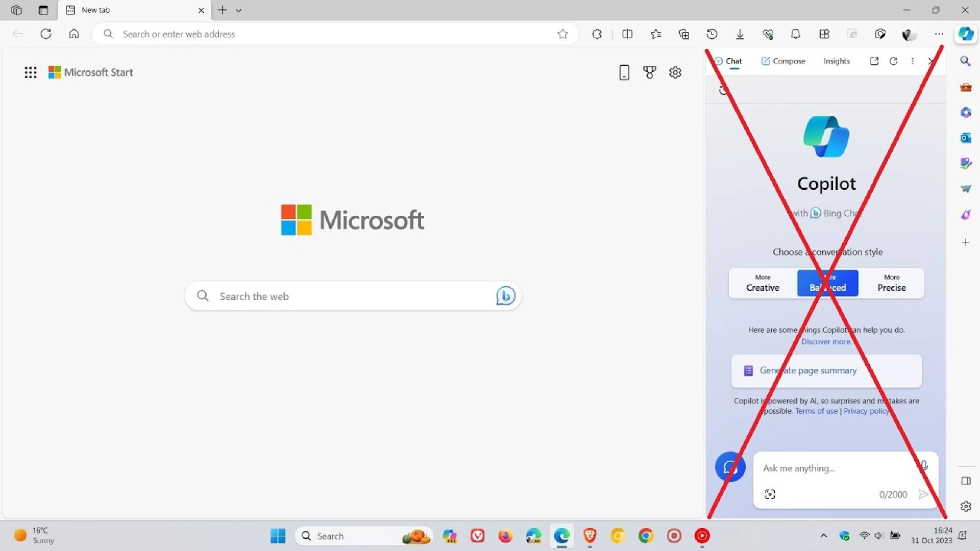Select More Balanced conversation style
The image size is (980, 551).
(827, 283)
